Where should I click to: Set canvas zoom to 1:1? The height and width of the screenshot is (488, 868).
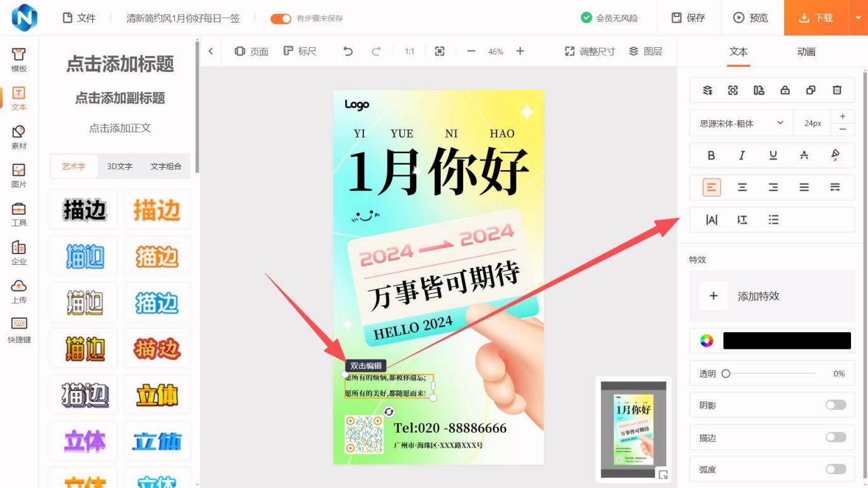(x=409, y=52)
